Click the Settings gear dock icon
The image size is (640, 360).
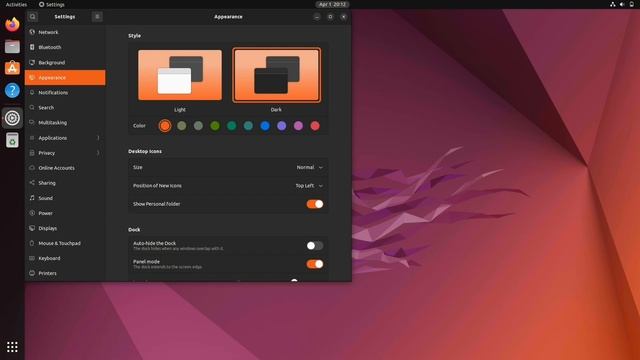[x=12, y=118]
